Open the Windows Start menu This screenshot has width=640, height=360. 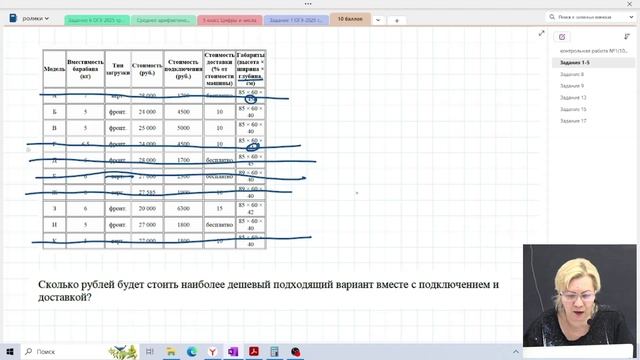(10, 351)
